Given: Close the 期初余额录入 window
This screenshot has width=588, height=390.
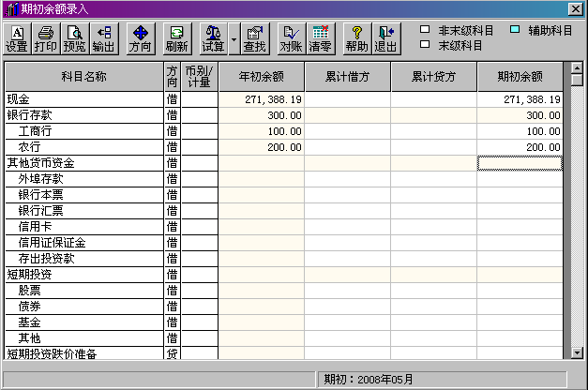Looking at the screenshot, I should [575, 8].
